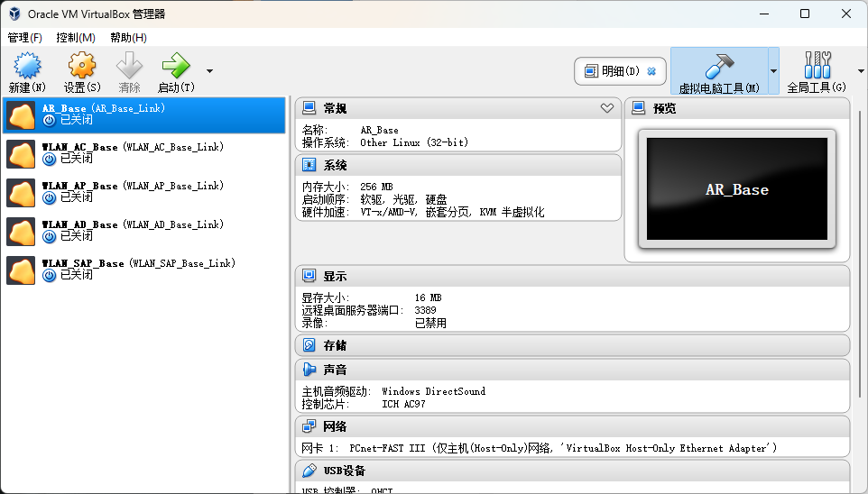
Task: Click the 网络 (Network) section icon
Action: (x=309, y=426)
